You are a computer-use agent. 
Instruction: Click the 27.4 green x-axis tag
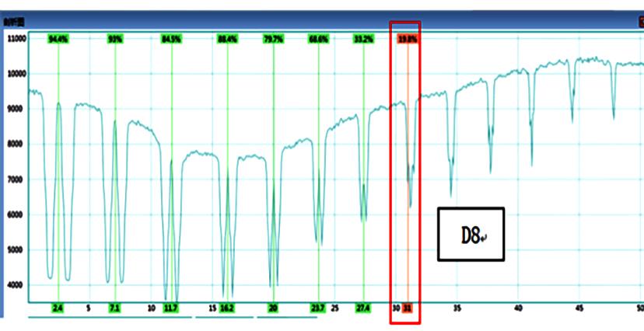tap(363, 308)
